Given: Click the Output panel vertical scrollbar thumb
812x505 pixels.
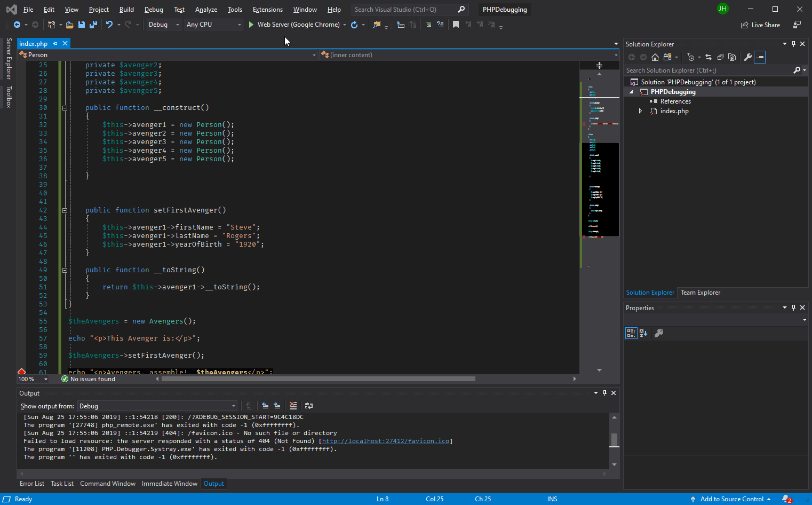Looking at the screenshot, I should [614, 439].
